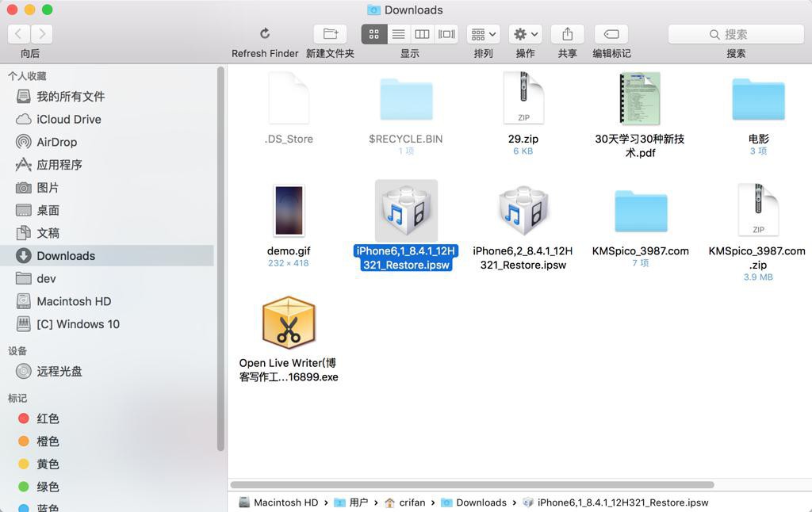Select iPhone6,1_8.4.1 ipsw file icon
Screen dimensions: 812x512
point(406,211)
